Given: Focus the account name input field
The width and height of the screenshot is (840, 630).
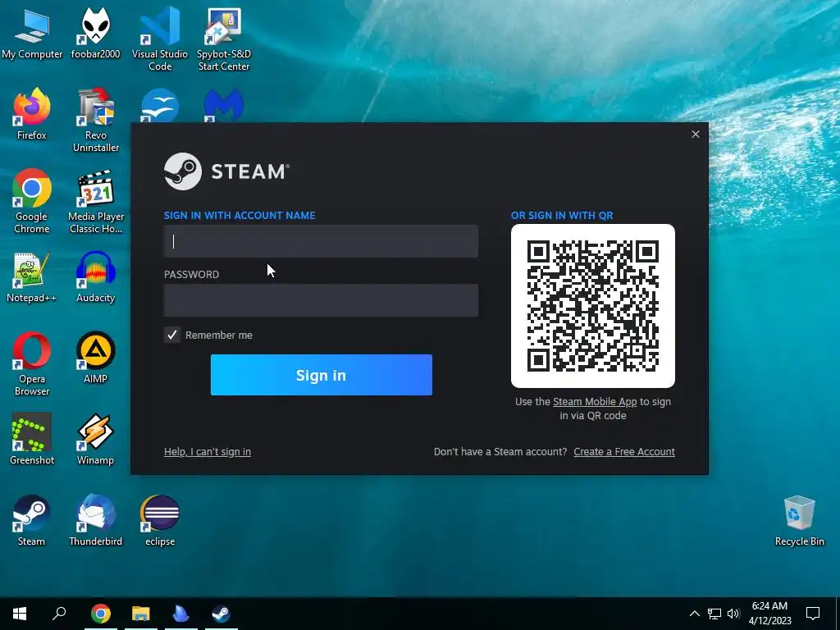Looking at the screenshot, I should pos(321,241).
